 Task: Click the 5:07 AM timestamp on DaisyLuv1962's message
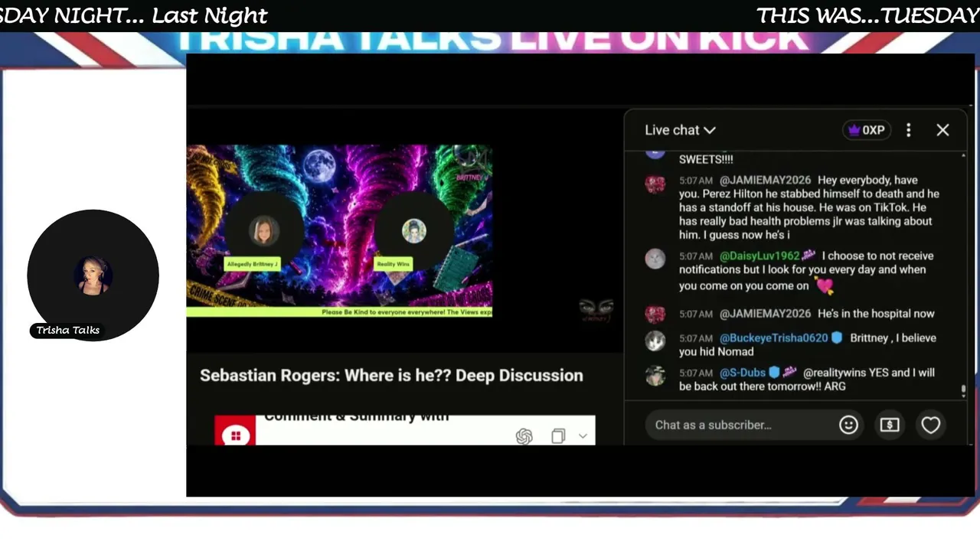(x=695, y=256)
